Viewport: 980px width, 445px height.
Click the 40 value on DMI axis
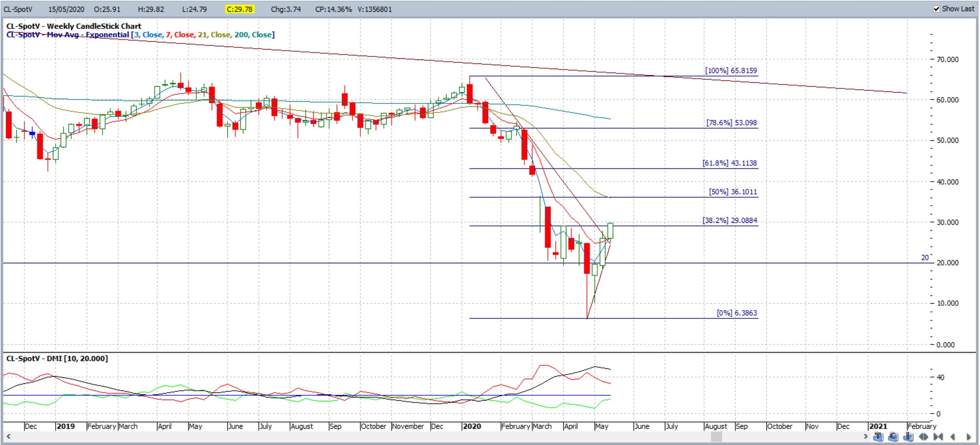940,377
